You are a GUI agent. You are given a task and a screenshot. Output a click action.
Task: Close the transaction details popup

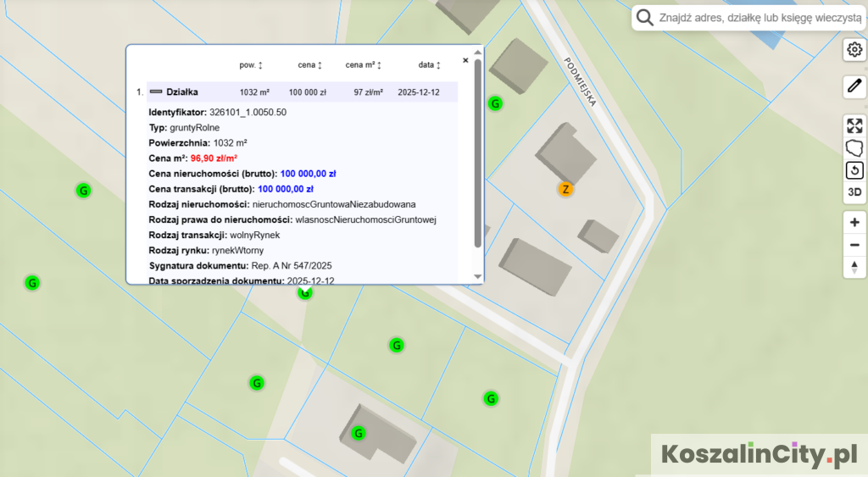(465, 60)
